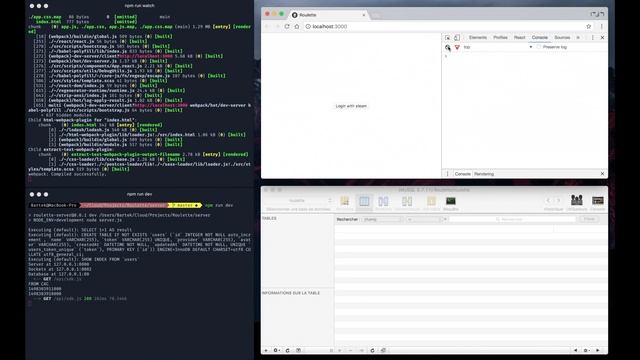The height and width of the screenshot is (360, 640).
Task: Open the filter operator dropdown
Action: tap(424, 220)
